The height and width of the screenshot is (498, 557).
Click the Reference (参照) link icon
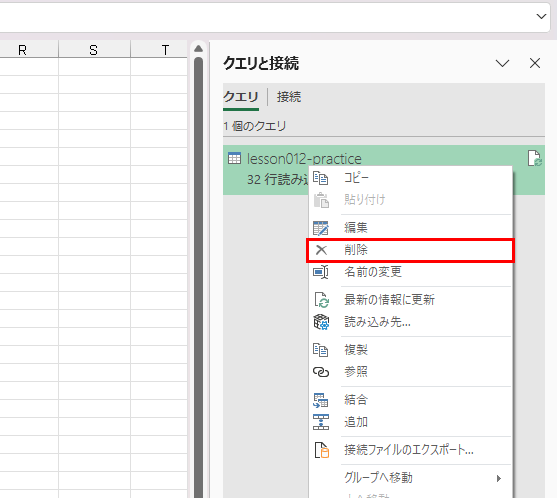(321, 372)
